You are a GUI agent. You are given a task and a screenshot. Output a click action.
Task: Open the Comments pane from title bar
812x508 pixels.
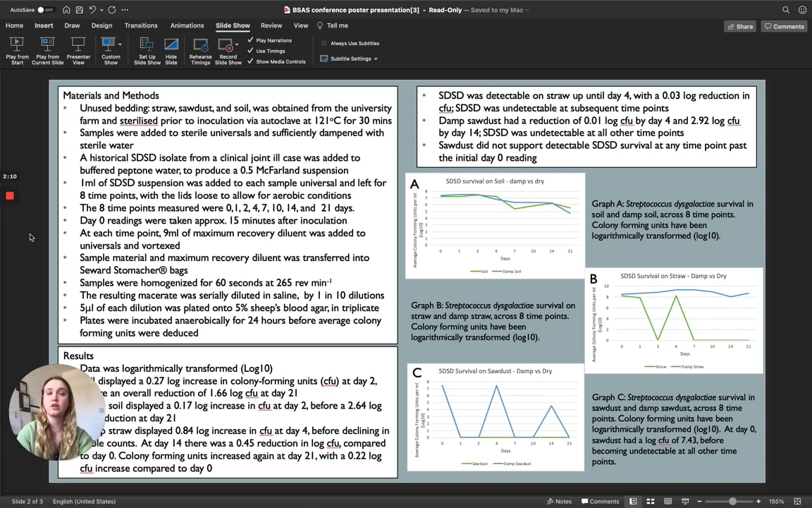(x=783, y=26)
